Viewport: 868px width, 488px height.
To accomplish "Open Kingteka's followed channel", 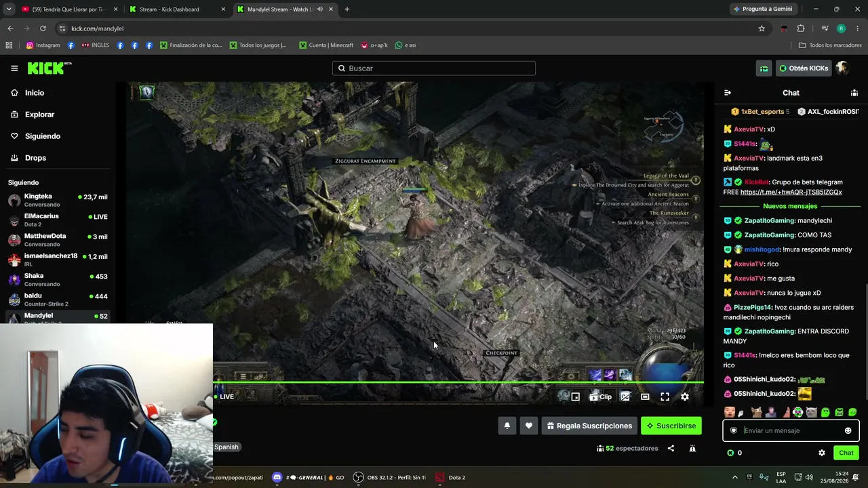I will (58, 200).
